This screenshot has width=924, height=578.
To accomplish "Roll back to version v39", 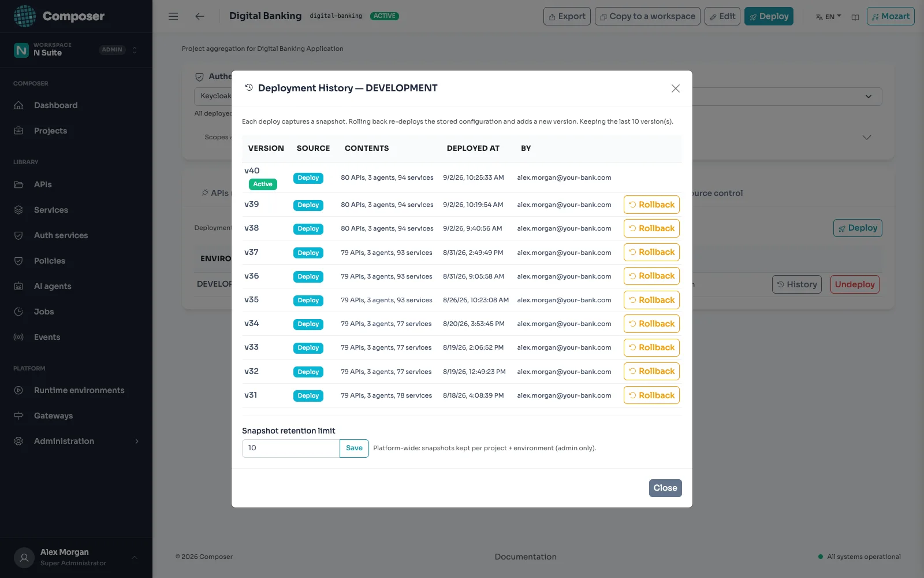I will pyautogui.click(x=651, y=205).
